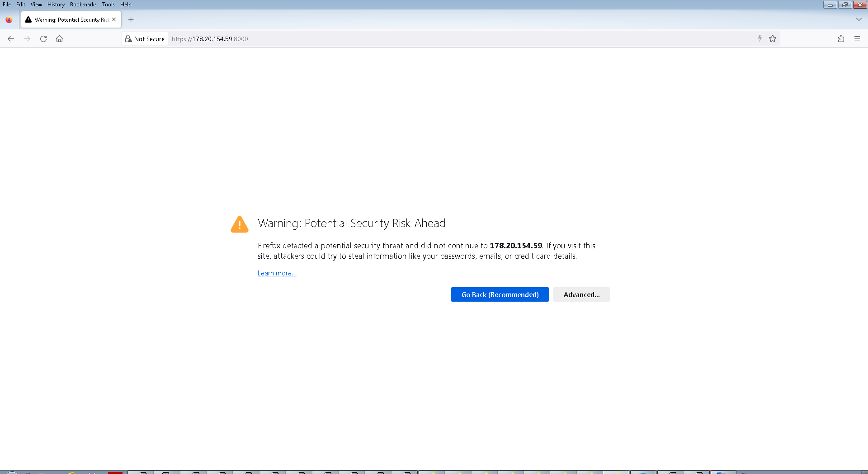Reload the current page
868x474 pixels.
coord(43,39)
